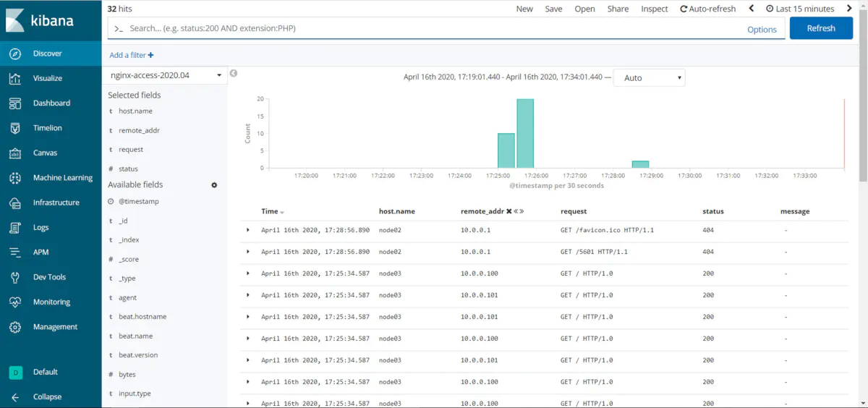Select the beat.version available field
The width and height of the screenshot is (868, 408).
coord(138,355)
